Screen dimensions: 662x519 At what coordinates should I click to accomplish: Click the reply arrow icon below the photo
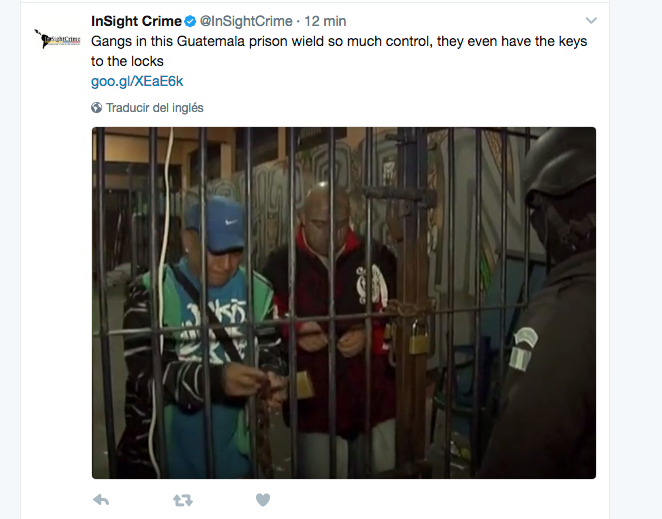pos(101,500)
